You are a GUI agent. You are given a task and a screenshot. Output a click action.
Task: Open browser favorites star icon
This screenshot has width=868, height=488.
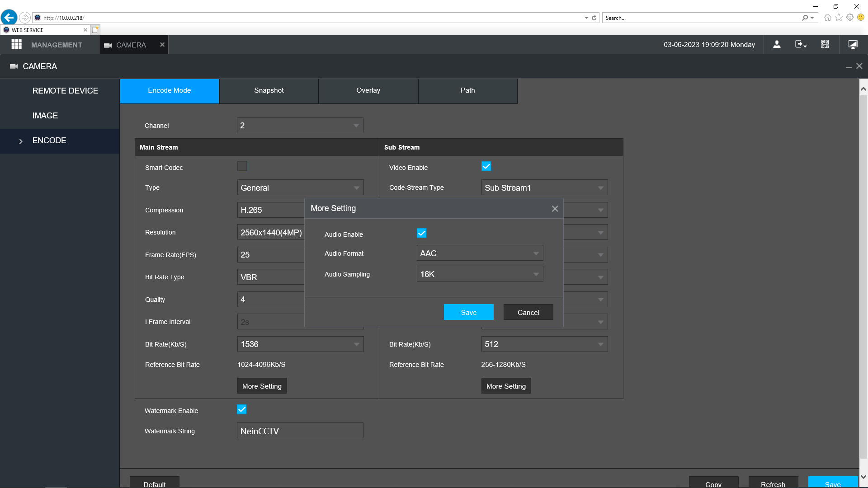(x=839, y=18)
